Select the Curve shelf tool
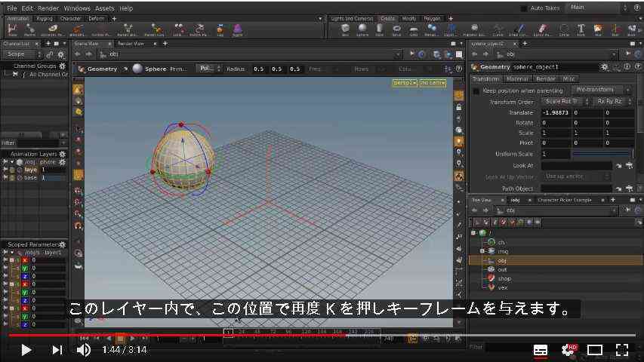The height and width of the screenshot is (362, 644). [x=498, y=29]
